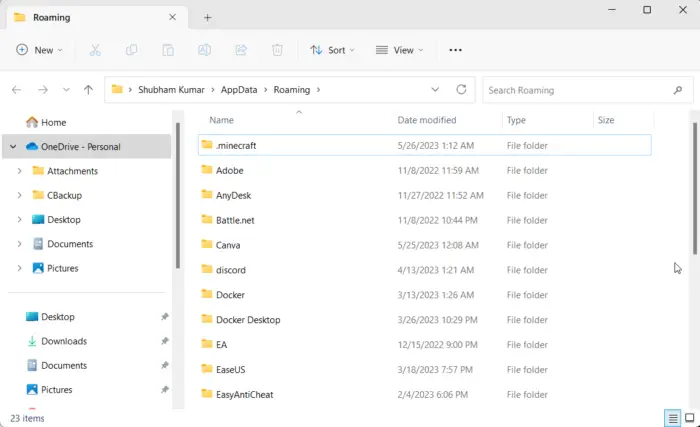Sort by Date modified column header
The image size is (700, 427).
pyautogui.click(x=427, y=120)
